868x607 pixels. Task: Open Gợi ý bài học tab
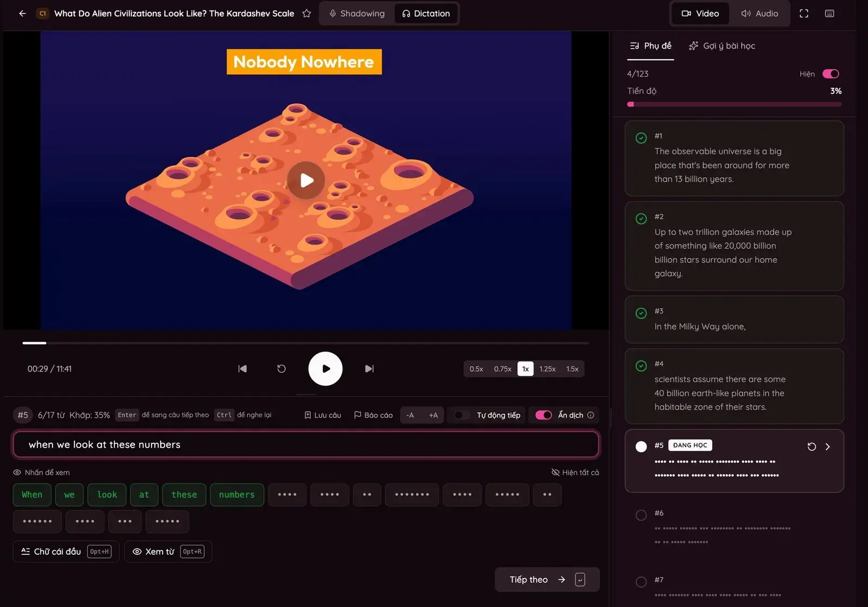pos(722,46)
